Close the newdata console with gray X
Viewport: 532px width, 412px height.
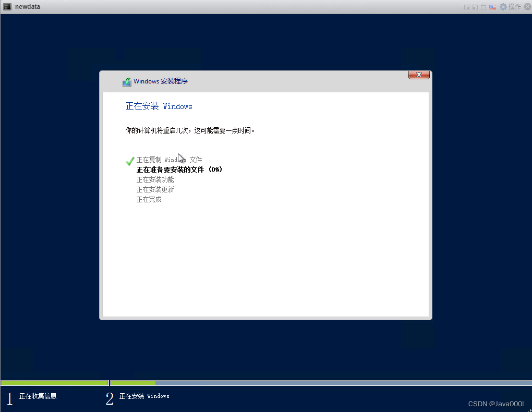point(528,6)
